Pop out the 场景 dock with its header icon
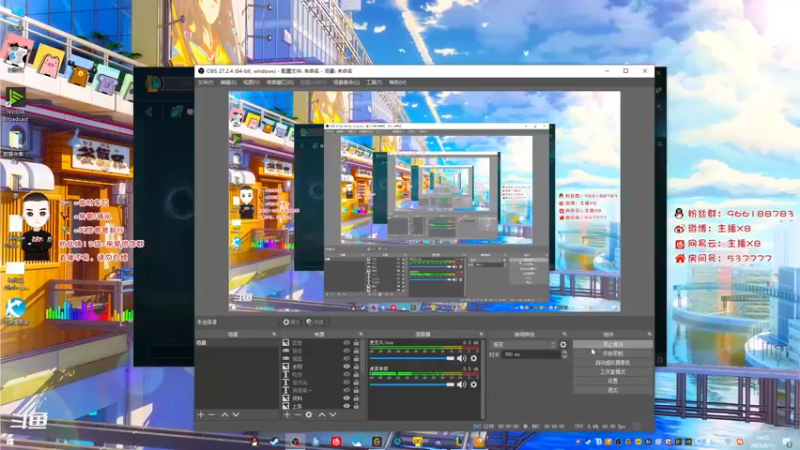The width and height of the screenshot is (800, 450). click(x=274, y=334)
